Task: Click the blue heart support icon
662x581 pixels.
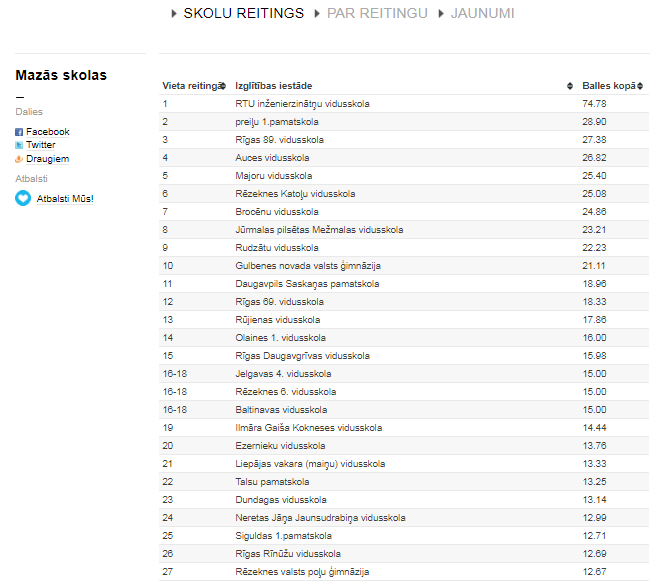Action: coord(23,198)
